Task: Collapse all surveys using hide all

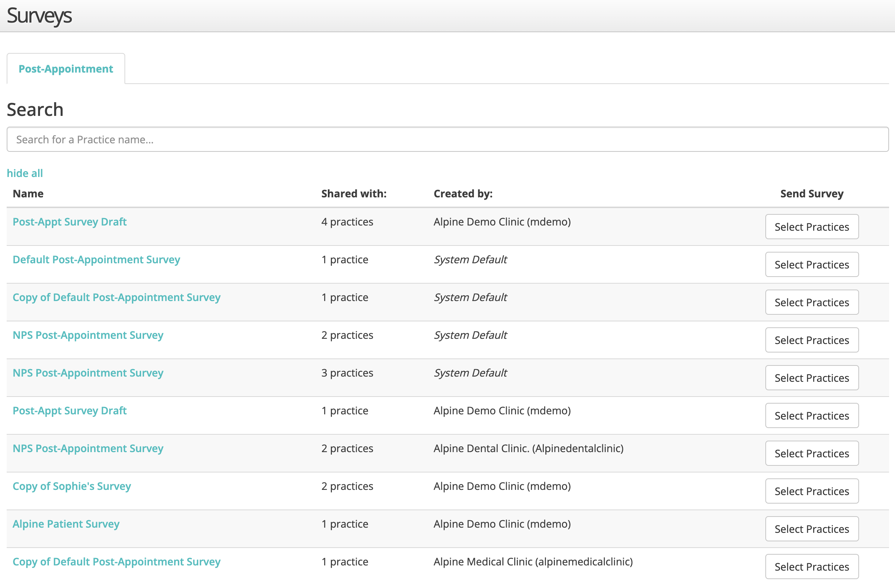Action: click(24, 173)
